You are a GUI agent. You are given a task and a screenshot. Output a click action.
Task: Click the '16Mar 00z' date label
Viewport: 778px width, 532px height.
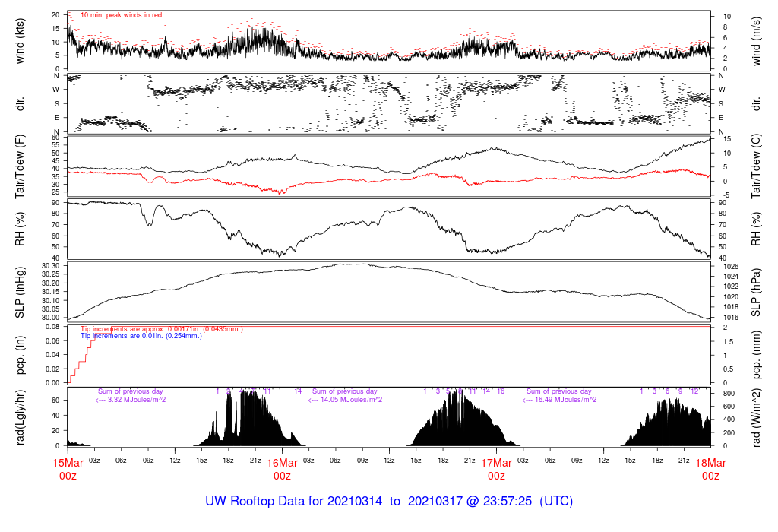283,470
